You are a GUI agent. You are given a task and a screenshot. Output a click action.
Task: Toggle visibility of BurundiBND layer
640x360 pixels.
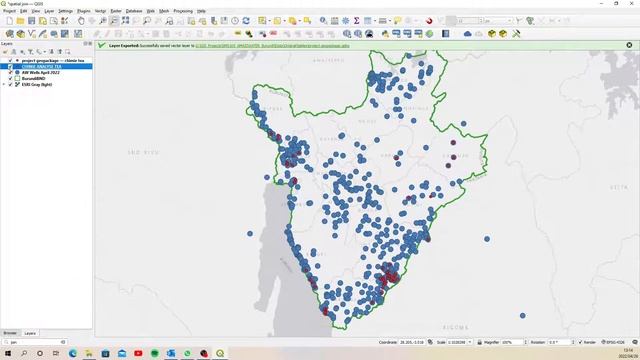coord(10,78)
